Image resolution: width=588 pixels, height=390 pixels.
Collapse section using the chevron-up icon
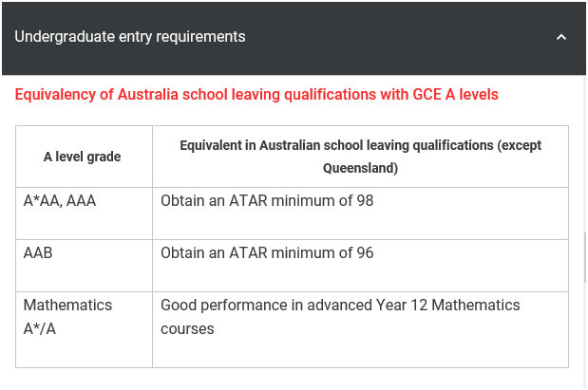point(561,37)
